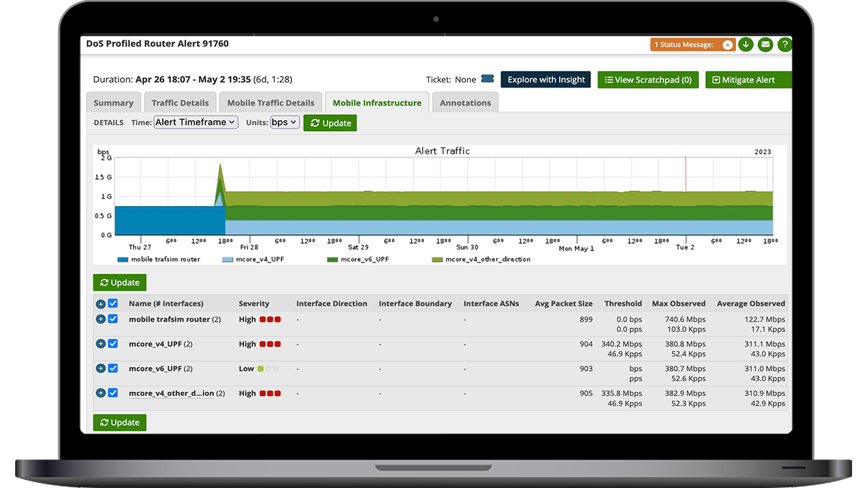Open View Scratchpad
This screenshot has height=488, width=868.
[648, 79]
